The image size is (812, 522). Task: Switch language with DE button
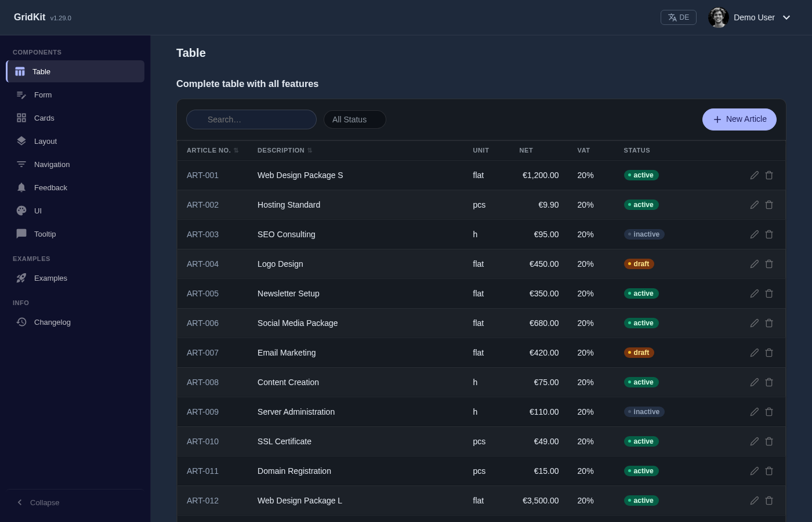[679, 17]
